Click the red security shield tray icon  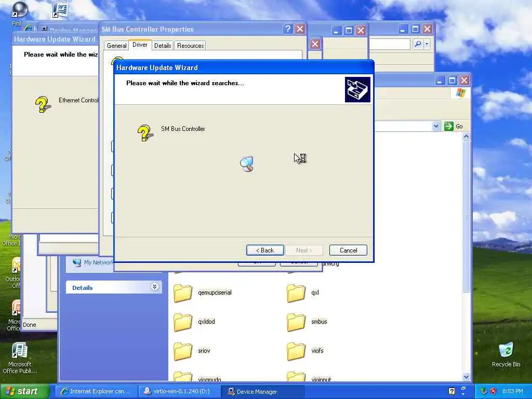click(x=494, y=391)
